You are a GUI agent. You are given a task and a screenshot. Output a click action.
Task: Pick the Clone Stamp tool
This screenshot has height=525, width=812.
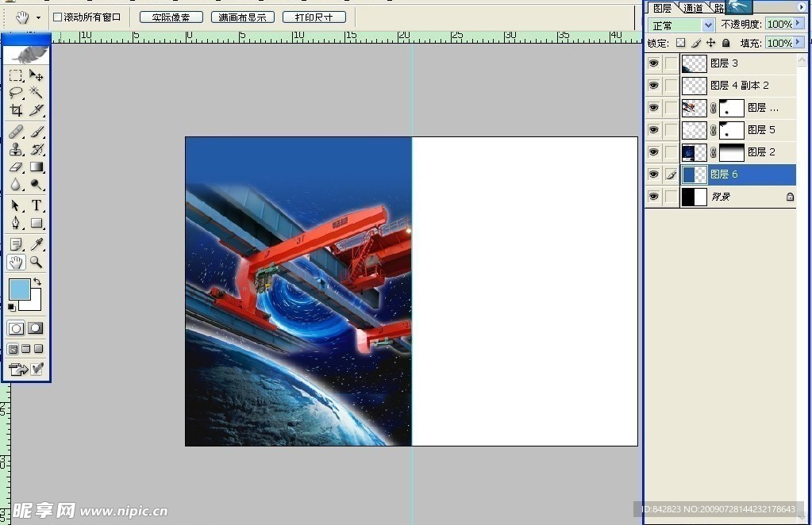[x=16, y=149]
